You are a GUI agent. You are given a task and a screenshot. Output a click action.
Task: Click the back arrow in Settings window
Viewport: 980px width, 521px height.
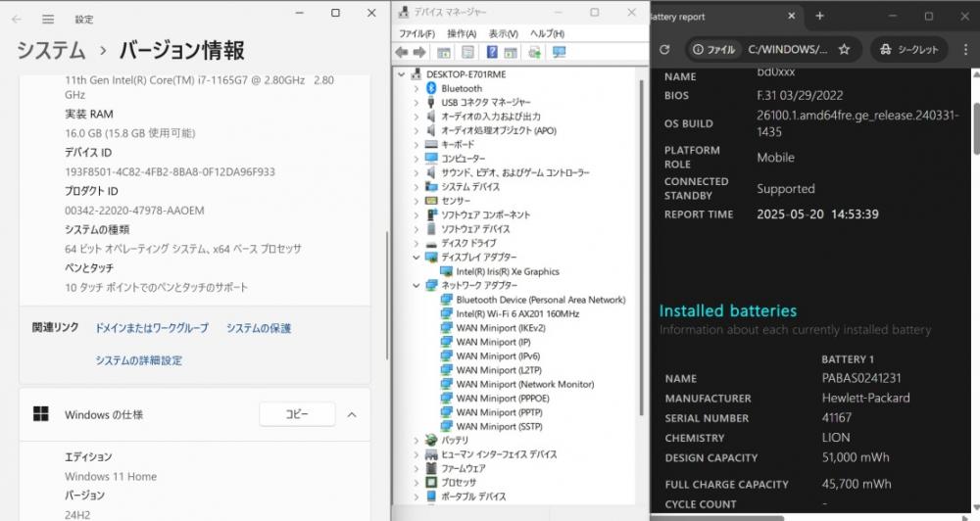[x=17, y=19]
